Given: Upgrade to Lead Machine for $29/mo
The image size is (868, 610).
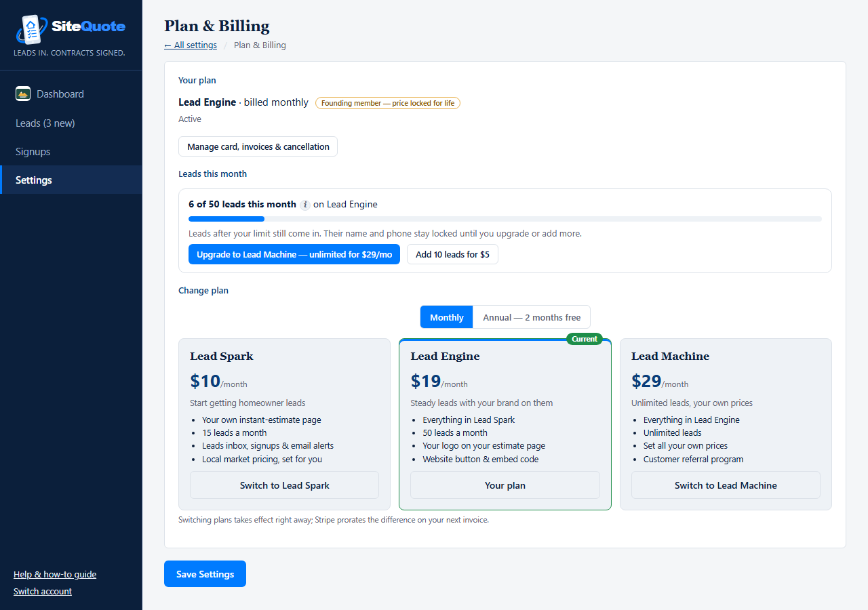Looking at the screenshot, I should [294, 254].
